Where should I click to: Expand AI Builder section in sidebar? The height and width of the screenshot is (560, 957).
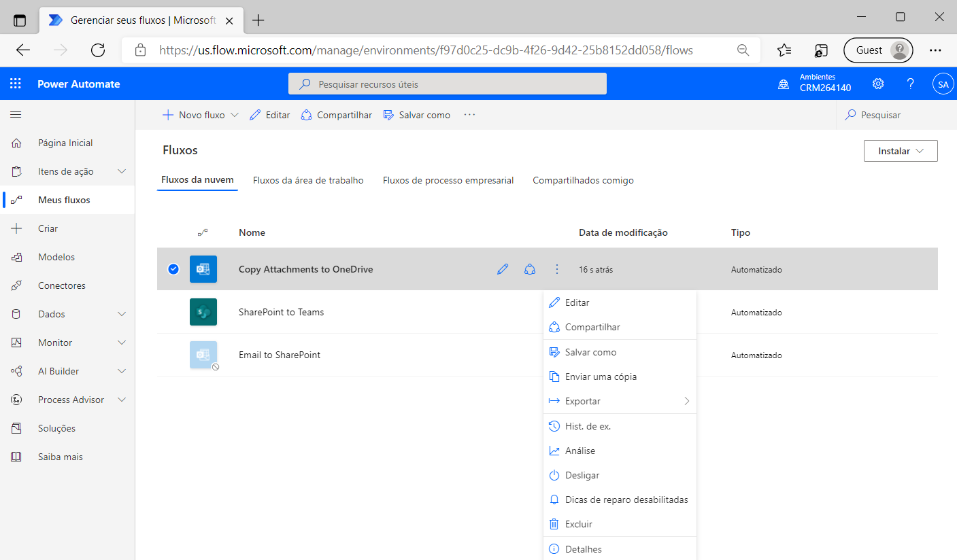point(122,371)
